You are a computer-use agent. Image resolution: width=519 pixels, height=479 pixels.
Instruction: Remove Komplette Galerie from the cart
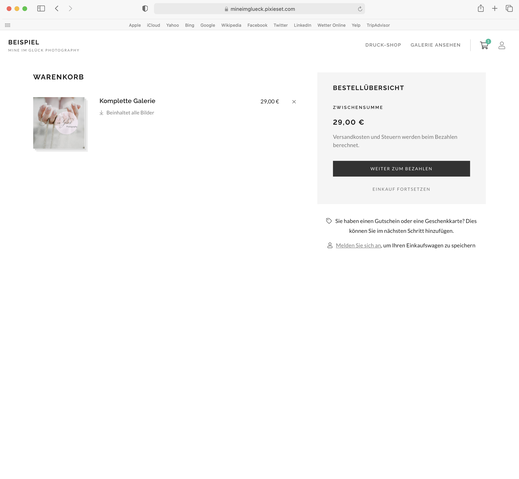[294, 102]
